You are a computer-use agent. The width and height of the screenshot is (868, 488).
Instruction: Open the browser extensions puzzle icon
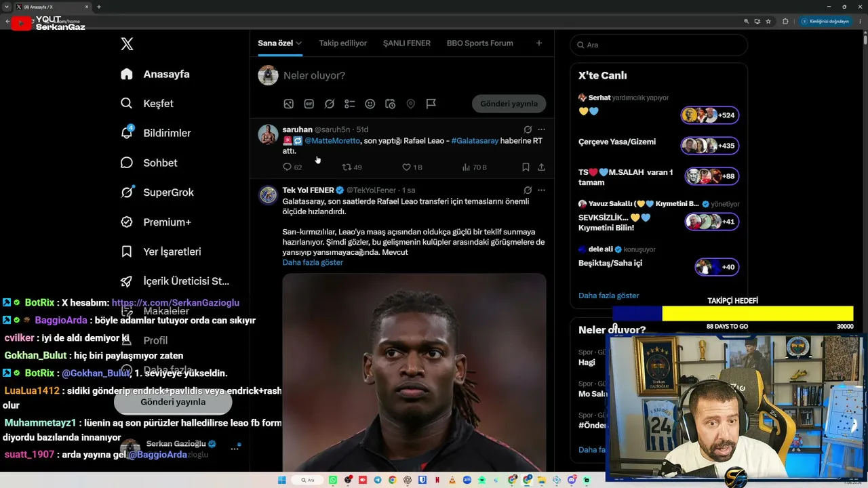pos(785,21)
